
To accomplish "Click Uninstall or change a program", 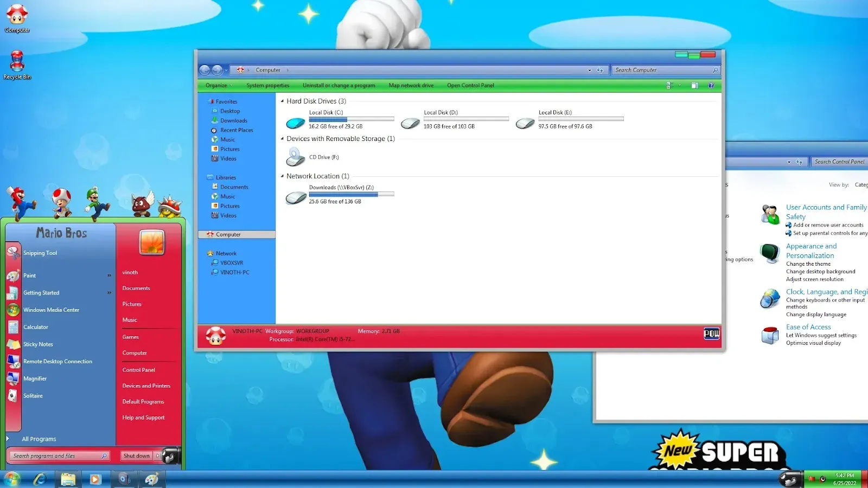I will [x=339, y=86].
